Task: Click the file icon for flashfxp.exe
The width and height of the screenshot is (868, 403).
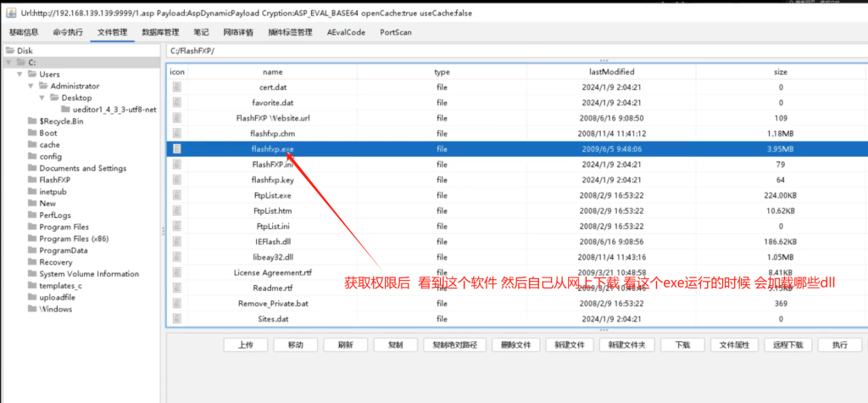Action: 177,149
